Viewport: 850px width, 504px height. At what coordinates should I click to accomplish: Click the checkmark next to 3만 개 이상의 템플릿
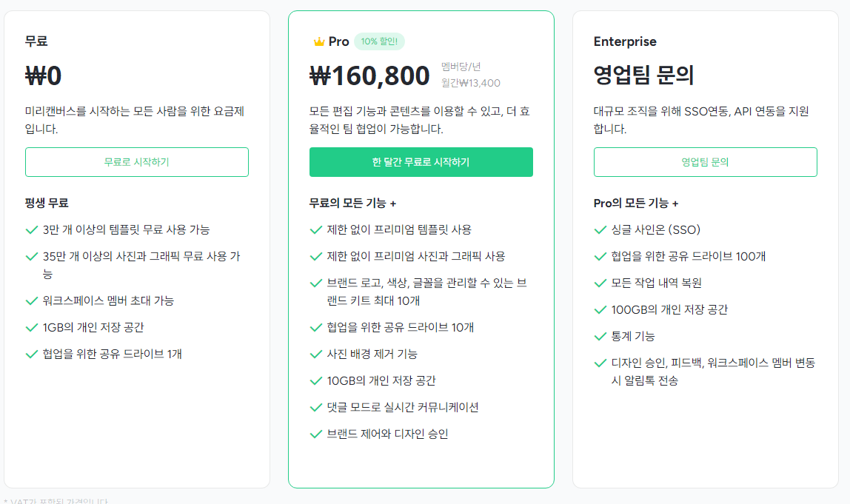point(31,229)
